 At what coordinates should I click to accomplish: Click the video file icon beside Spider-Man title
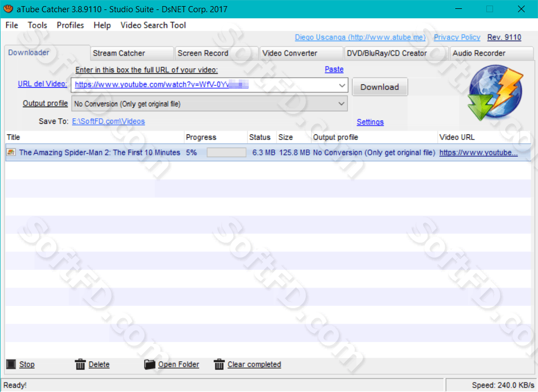11,152
